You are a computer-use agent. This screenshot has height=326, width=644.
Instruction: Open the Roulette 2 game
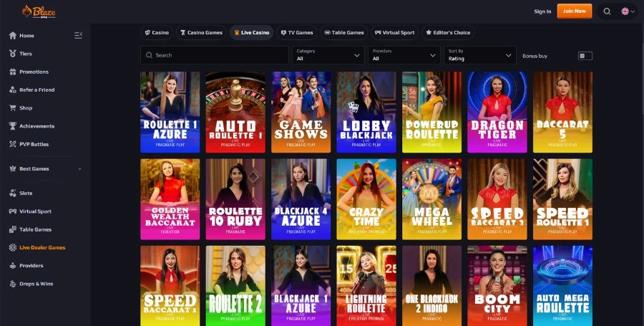[x=235, y=286]
